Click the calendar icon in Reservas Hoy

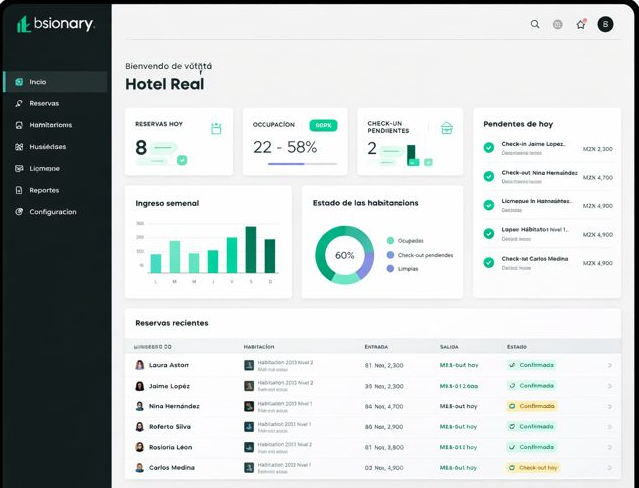pos(216,128)
